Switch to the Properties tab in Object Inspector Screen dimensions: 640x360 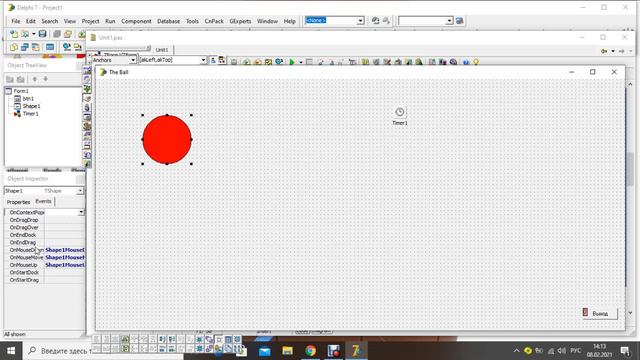(x=18, y=202)
